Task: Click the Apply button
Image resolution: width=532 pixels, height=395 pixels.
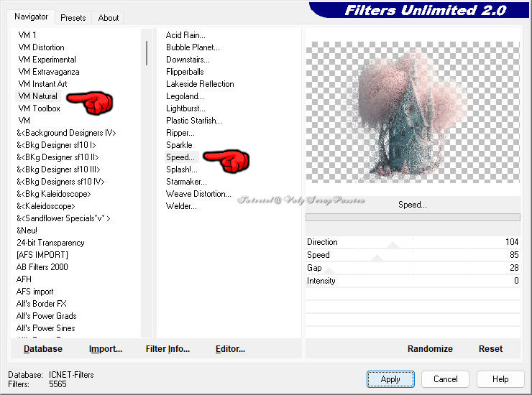Action: tap(390, 379)
